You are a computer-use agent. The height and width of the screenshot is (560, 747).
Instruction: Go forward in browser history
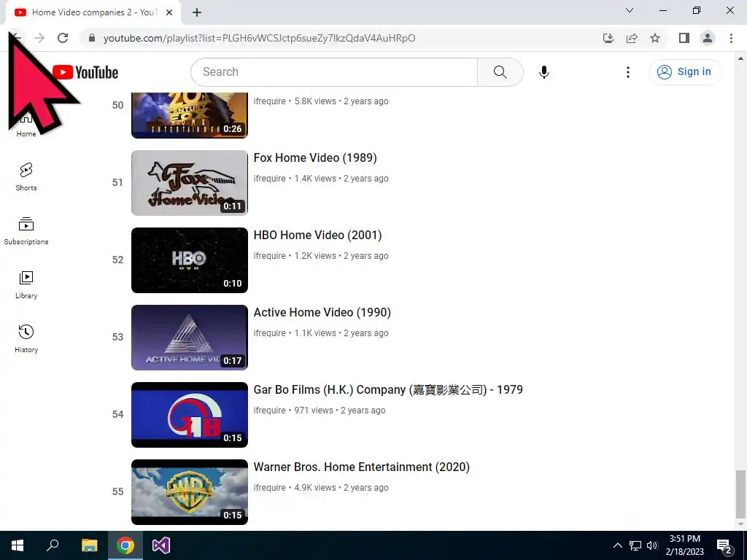(x=39, y=38)
